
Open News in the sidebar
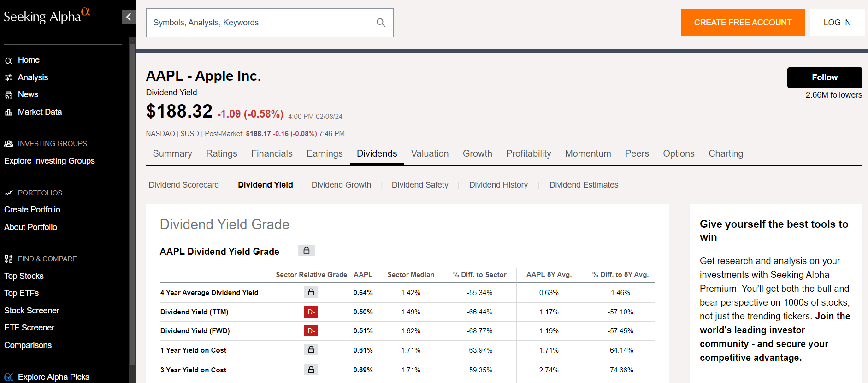[x=28, y=94]
